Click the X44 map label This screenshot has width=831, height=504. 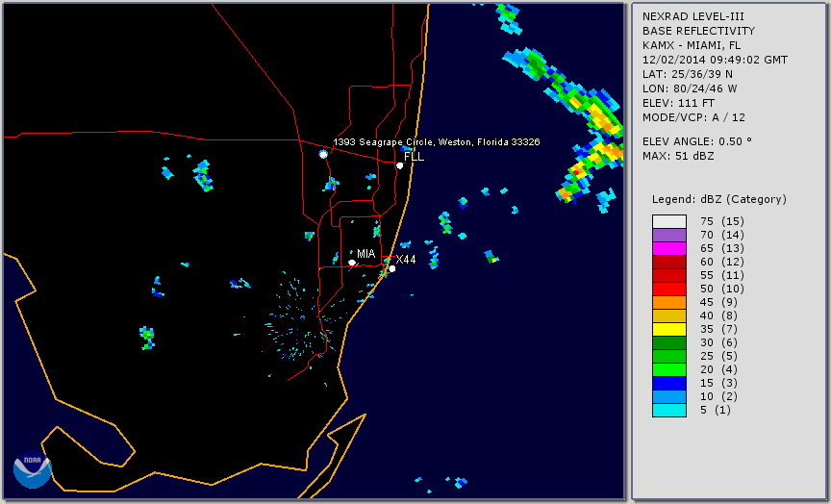(406, 260)
